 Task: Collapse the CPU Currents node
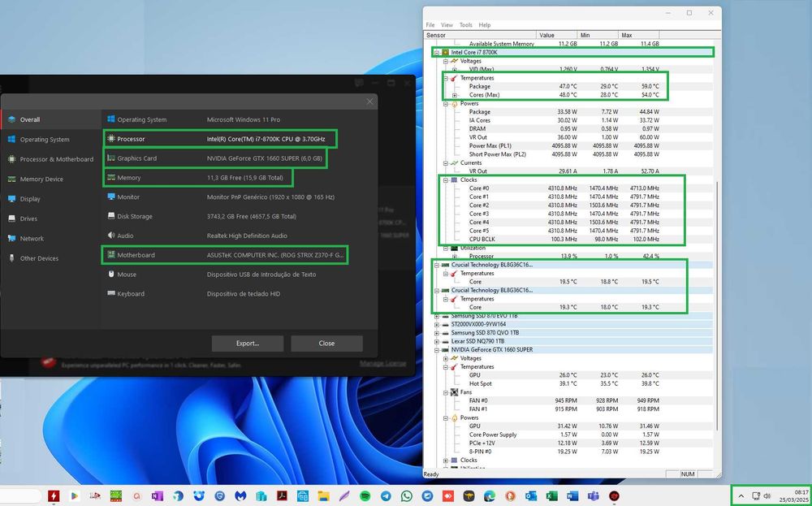[x=445, y=162]
